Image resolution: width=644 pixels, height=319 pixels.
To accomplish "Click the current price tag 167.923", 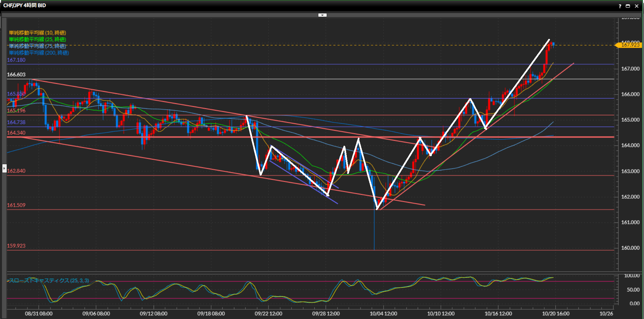I will tap(630, 45).
